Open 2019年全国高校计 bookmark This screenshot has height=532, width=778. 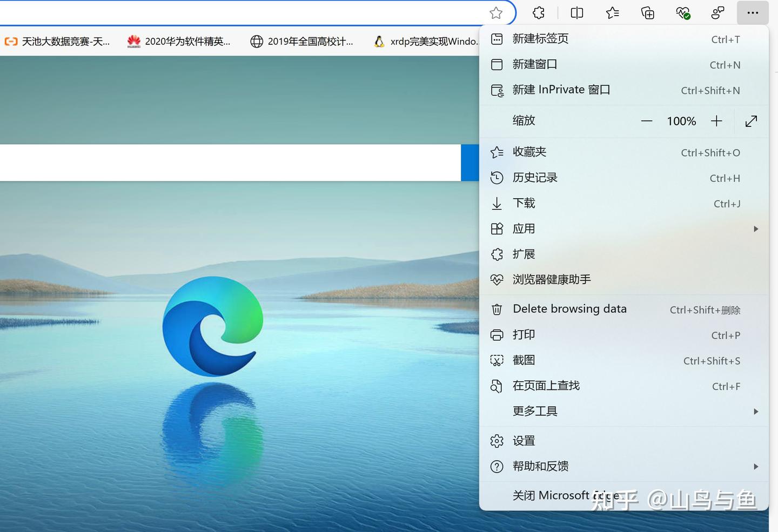tap(302, 42)
